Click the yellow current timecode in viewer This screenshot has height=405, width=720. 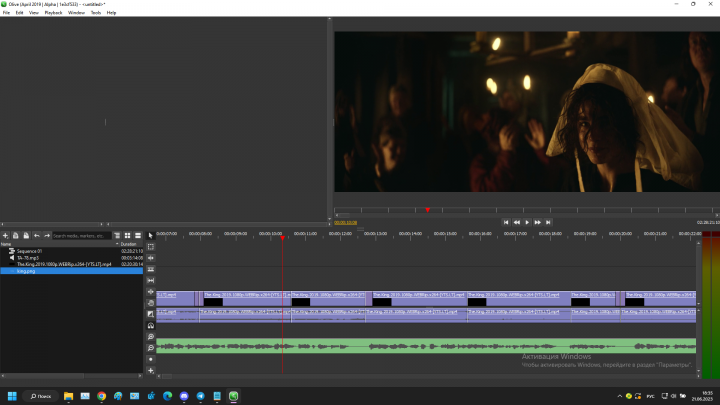pyautogui.click(x=345, y=223)
